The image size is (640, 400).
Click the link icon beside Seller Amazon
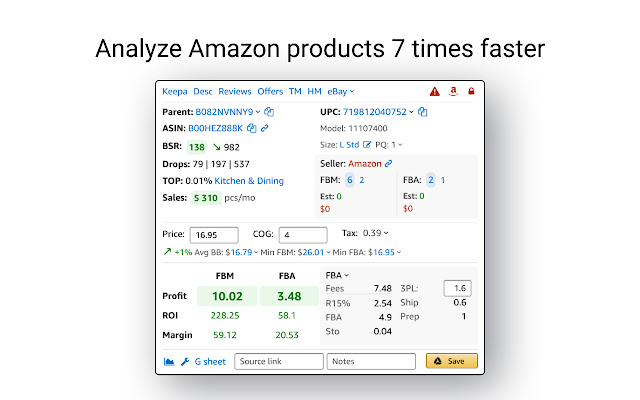tap(388, 163)
